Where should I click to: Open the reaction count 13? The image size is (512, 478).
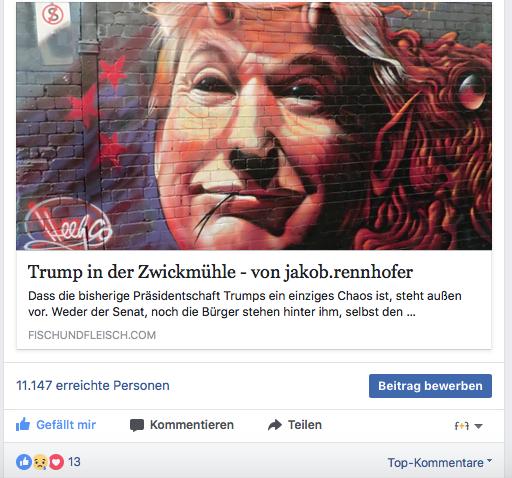[x=74, y=462]
